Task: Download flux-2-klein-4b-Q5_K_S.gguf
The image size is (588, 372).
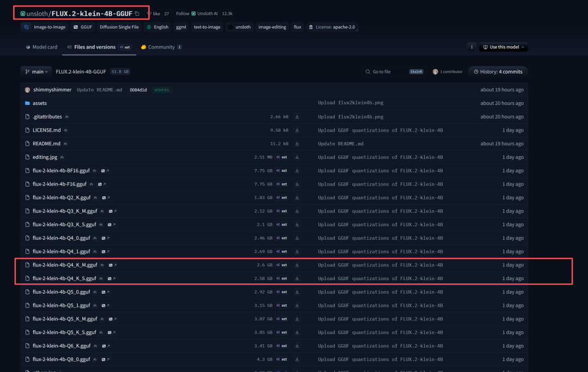Action: point(297,332)
